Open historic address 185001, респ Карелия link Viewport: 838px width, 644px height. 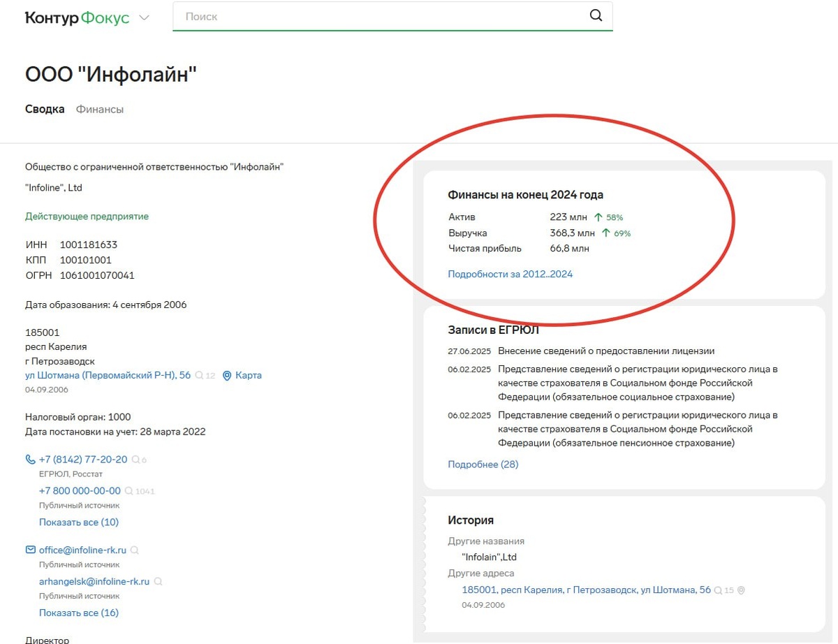(x=587, y=590)
